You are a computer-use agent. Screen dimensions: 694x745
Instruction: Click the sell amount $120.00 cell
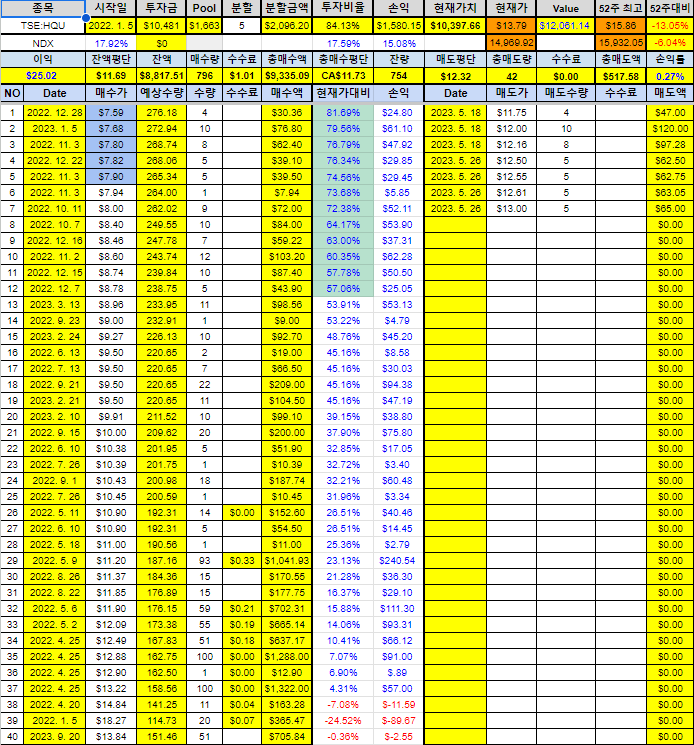pyautogui.click(x=670, y=129)
